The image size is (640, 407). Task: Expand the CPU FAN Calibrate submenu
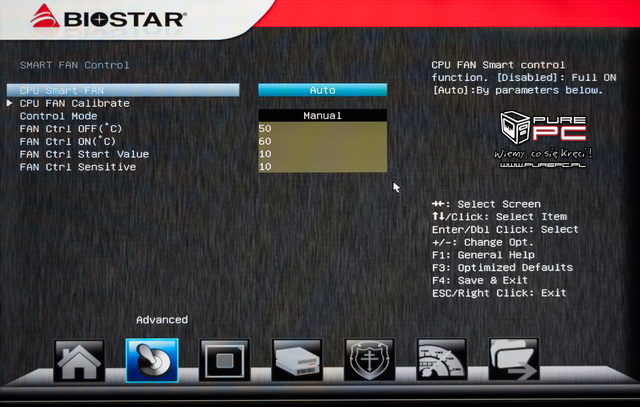click(x=75, y=103)
